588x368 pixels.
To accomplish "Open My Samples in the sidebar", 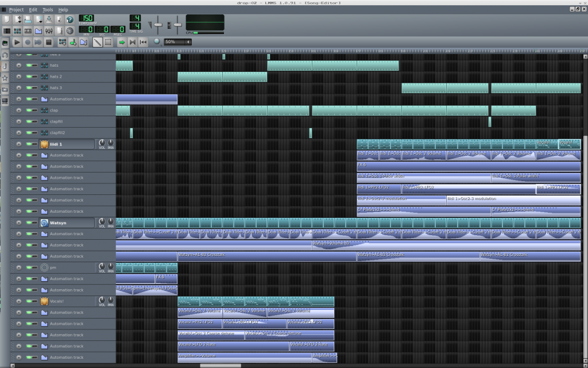I will coord(5,66).
